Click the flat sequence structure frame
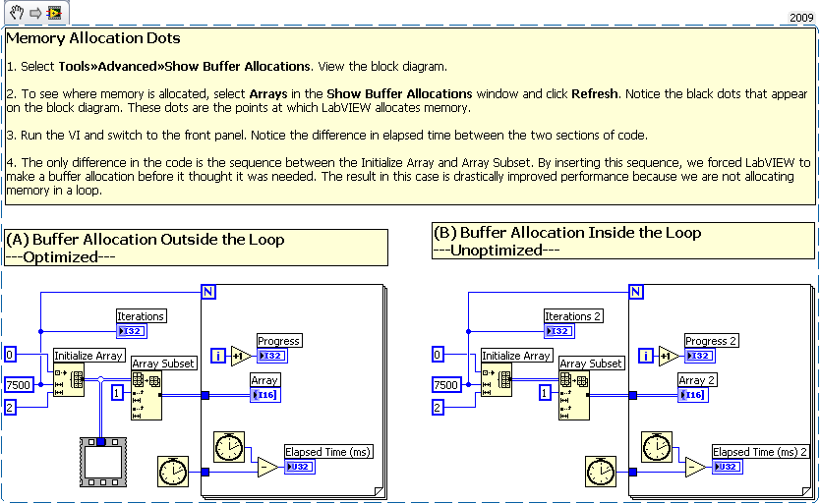This screenshot has height=504, width=820. [103, 463]
